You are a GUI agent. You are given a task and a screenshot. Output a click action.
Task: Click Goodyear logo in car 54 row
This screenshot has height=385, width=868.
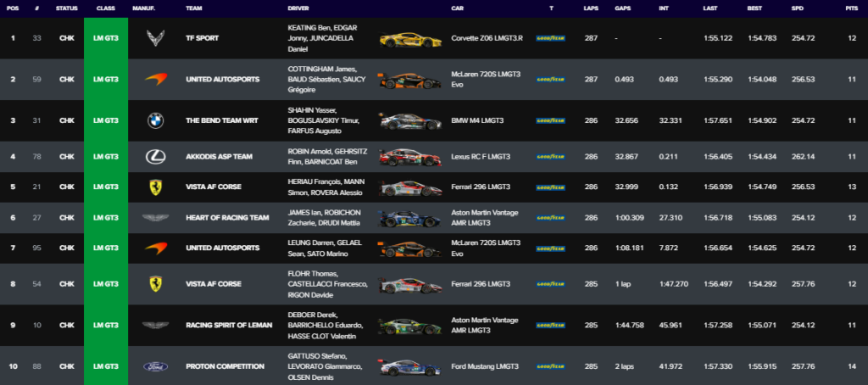click(x=550, y=284)
